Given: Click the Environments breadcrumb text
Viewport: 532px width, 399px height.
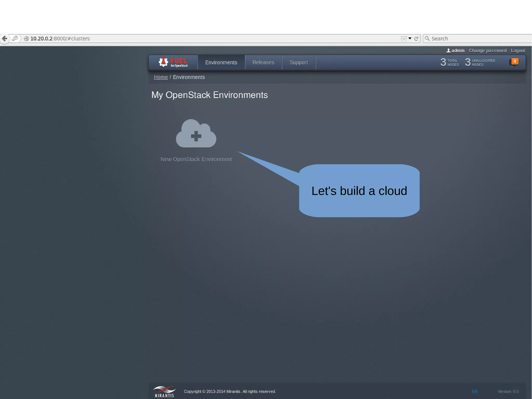Looking at the screenshot, I should click(x=189, y=77).
